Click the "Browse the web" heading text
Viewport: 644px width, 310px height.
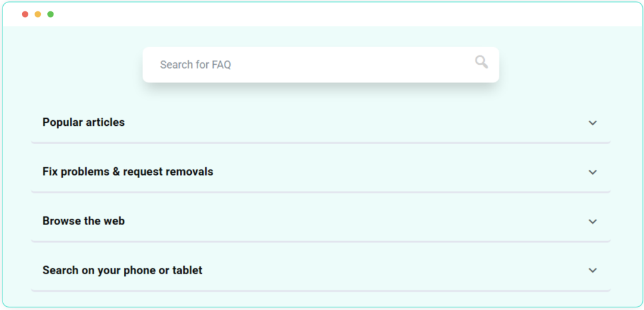click(84, 221)
